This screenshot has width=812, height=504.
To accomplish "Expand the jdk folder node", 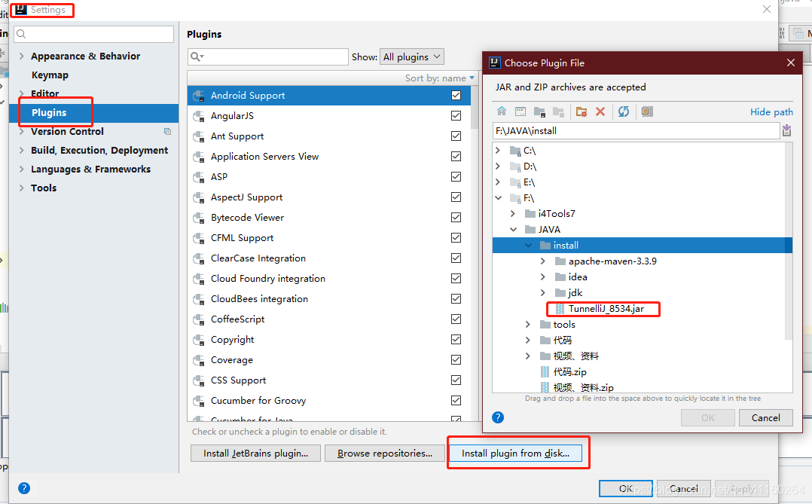I will [542, 292].
